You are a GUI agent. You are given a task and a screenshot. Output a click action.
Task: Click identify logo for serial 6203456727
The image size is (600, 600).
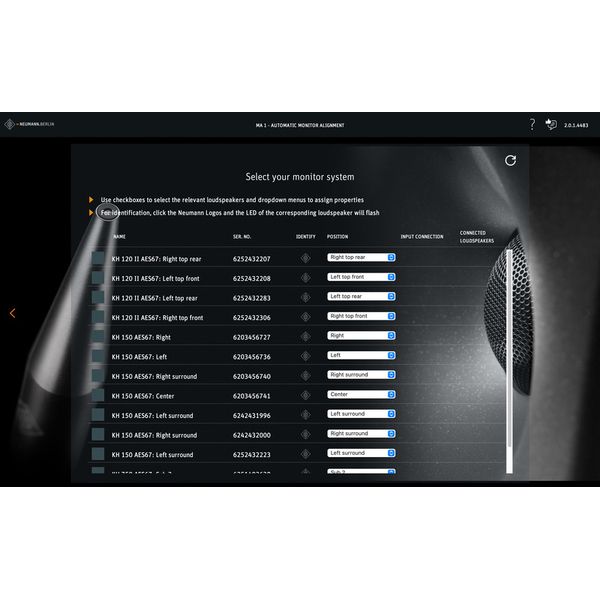[305, 337]
